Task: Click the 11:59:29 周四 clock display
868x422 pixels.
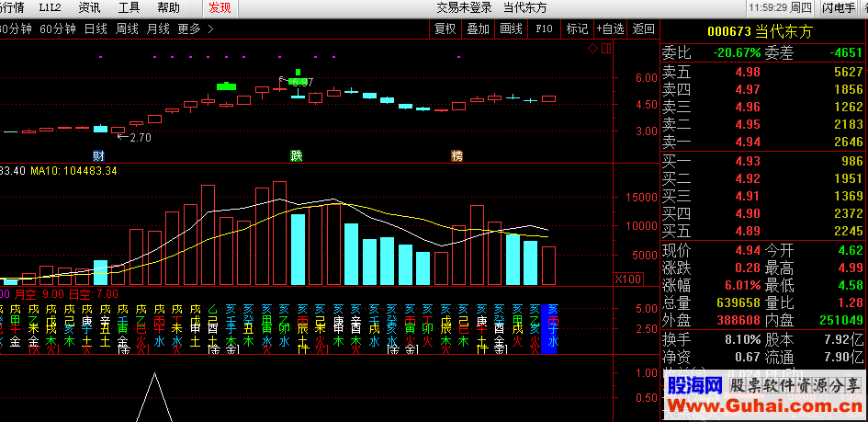Action: (781, 7)
